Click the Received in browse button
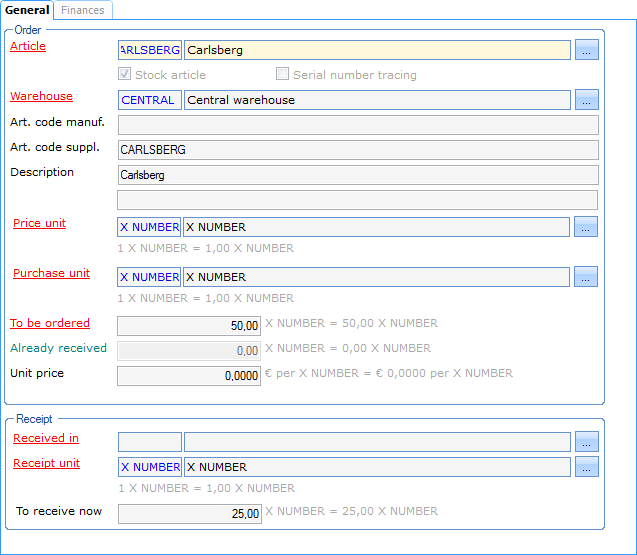Image resolution: width=637 pixels, height=555 pixels. [586, 442]
